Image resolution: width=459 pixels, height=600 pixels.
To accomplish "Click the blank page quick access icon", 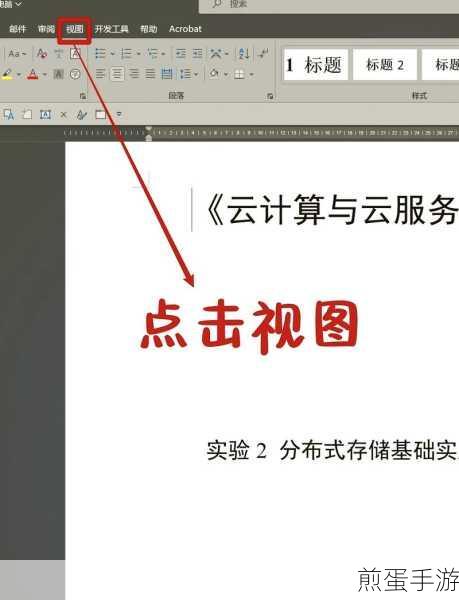I will click(27, 114).
